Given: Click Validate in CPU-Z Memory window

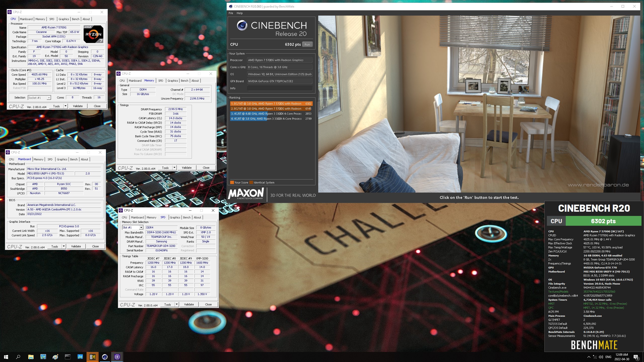Looking at the screenshot, I should (187, 168).
